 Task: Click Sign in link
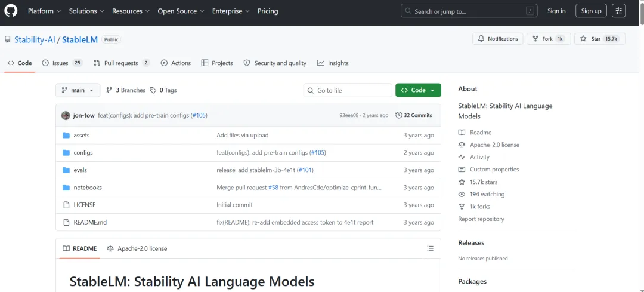tap(556, 11)
